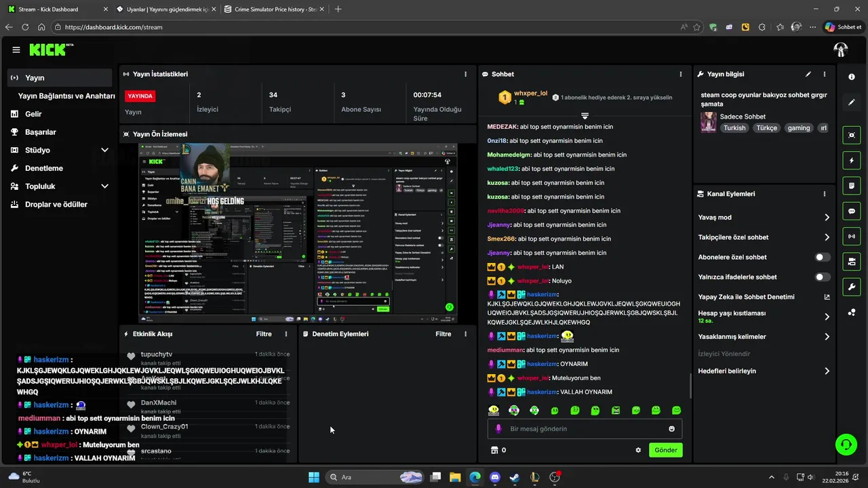
Task: Open the hamburger menu beside the Kick logo
Action: [16, 49]
